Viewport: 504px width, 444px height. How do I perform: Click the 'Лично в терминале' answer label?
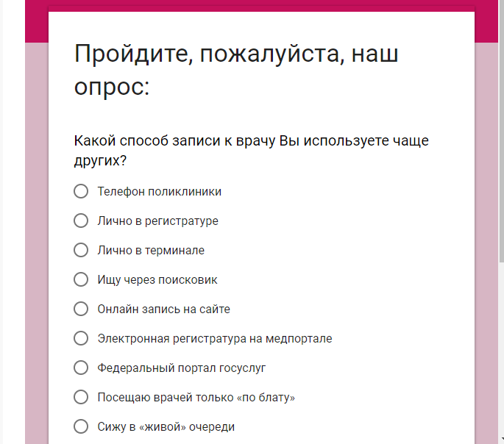coord(151,250)
